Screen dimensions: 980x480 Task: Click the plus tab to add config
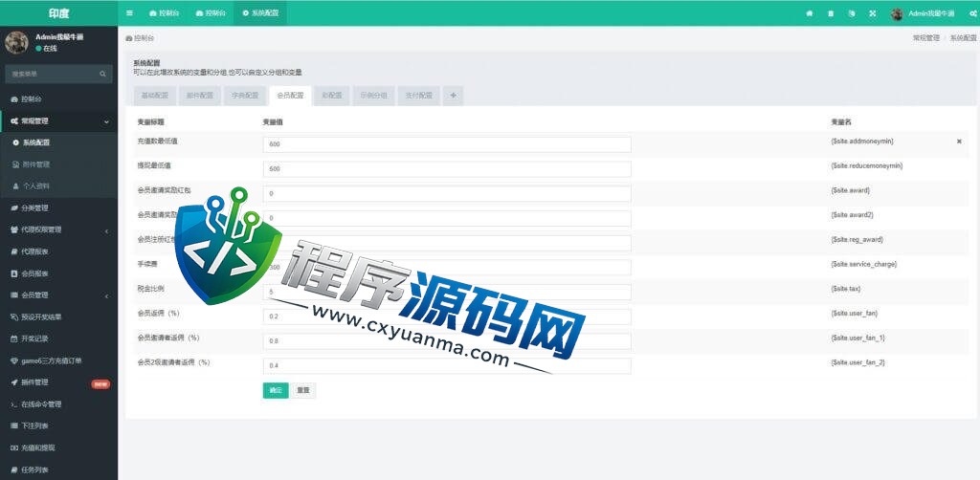pyautogui.click(x=453, y=96)
